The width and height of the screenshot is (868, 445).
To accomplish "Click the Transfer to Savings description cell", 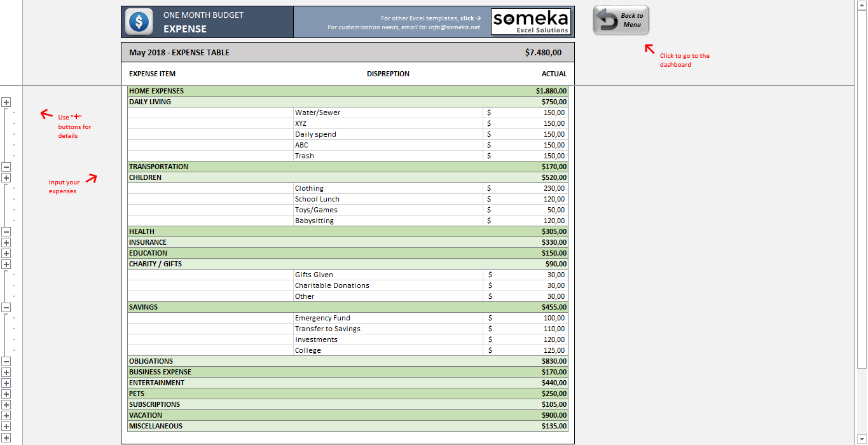I will (x=388, y=329).
